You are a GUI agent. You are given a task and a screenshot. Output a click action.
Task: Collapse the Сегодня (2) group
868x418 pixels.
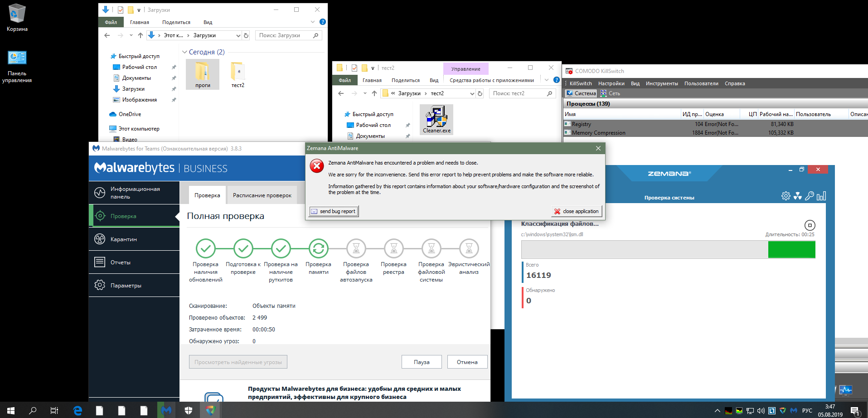pyautogui.click(x=184, y=52)
